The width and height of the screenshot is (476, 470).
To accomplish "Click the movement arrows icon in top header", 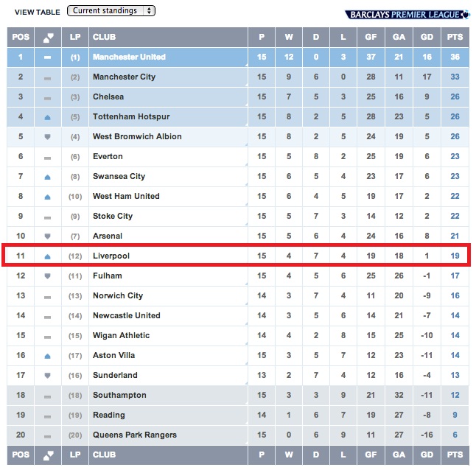I will (48, 38).
